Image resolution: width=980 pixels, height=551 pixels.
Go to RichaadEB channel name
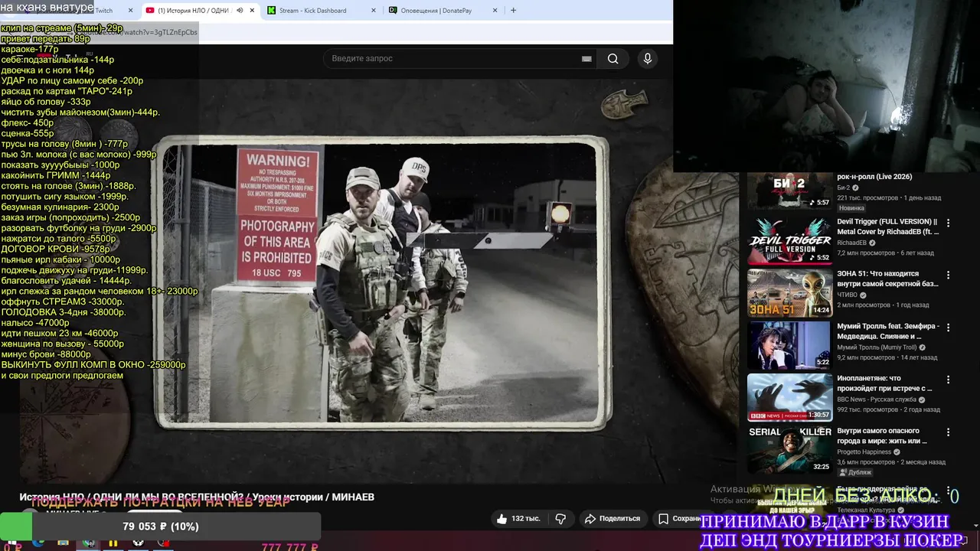coord(851,243)
